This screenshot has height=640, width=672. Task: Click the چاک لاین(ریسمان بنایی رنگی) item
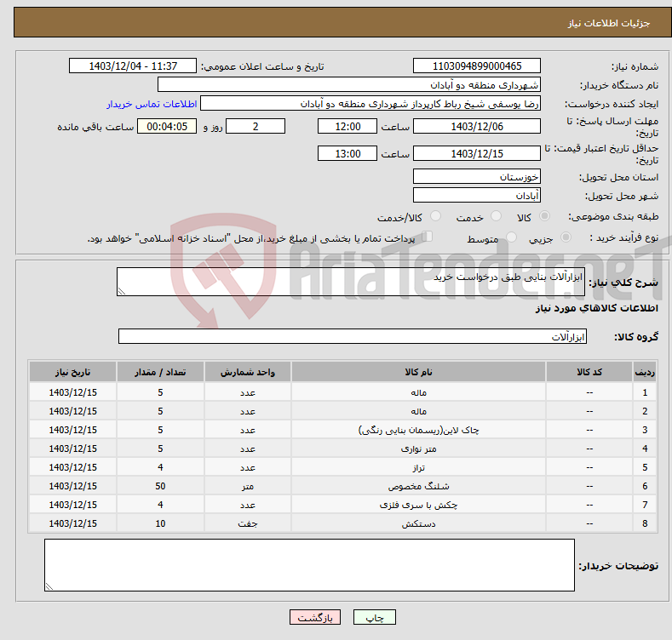(x=418, y=430)
